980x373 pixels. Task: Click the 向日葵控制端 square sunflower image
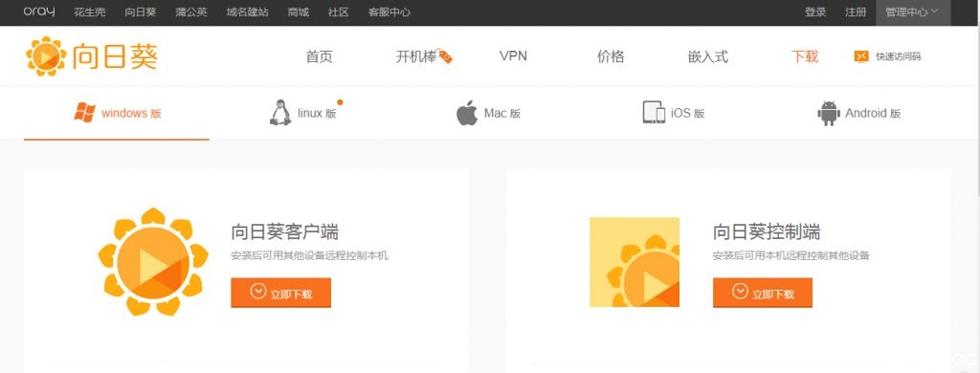coord(635,262)
